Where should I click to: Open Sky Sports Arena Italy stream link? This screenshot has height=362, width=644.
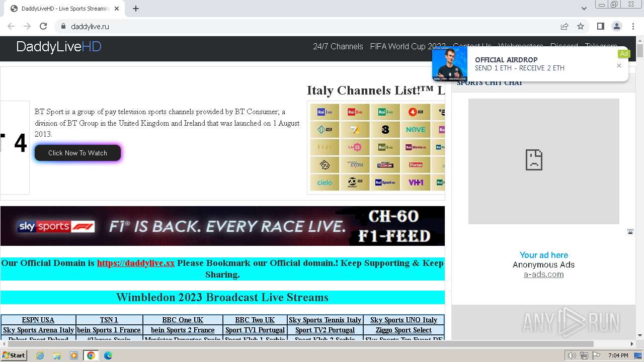pyautogui.click(x=38, y=330)
